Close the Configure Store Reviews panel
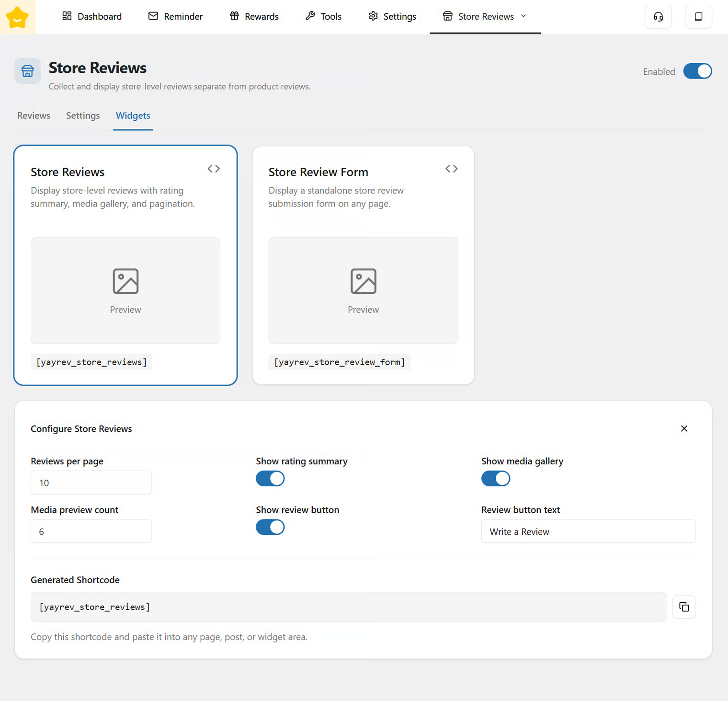Viewport: 728px width, 701px height. point(684,429)
